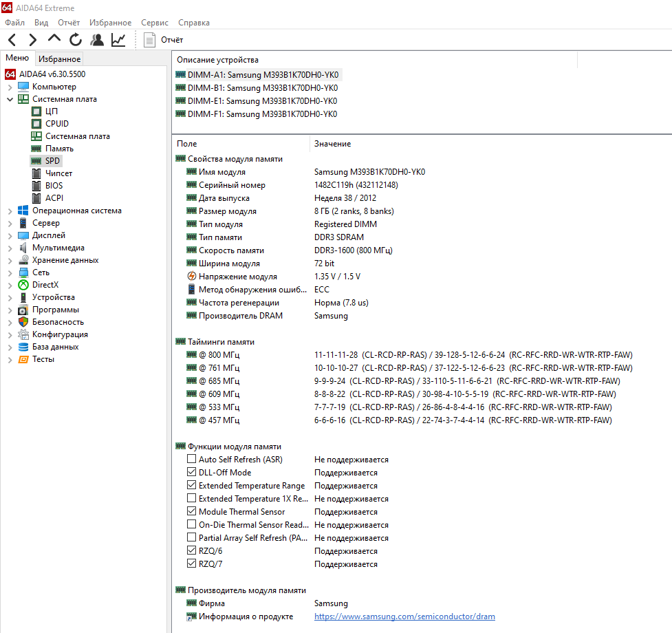Open the Сервис menu
This screenshot has width=672, height=633.
click(155, 23)
